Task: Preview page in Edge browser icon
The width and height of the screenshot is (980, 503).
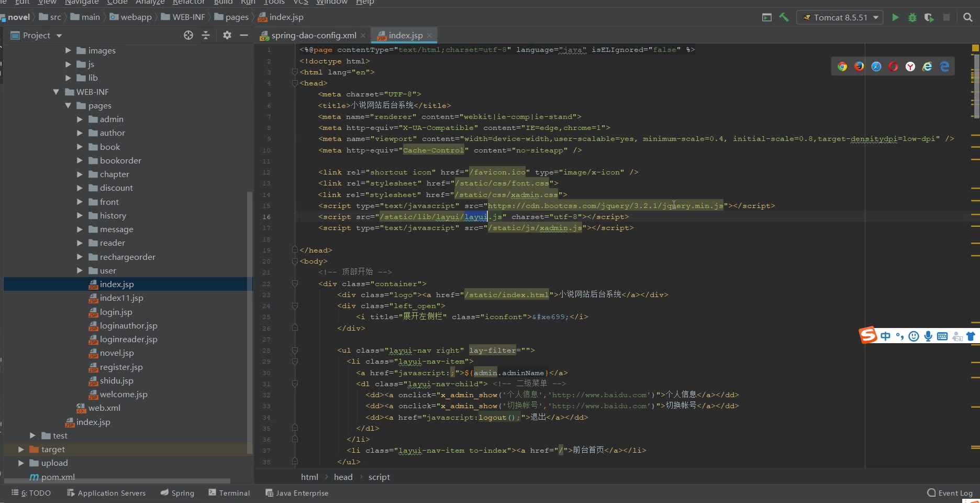Action: 944,67
